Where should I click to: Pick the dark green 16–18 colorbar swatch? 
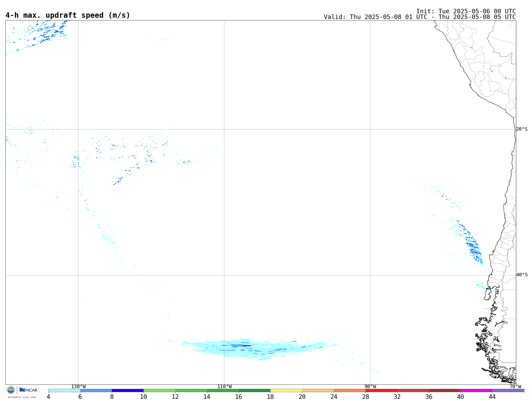(254, 391)
